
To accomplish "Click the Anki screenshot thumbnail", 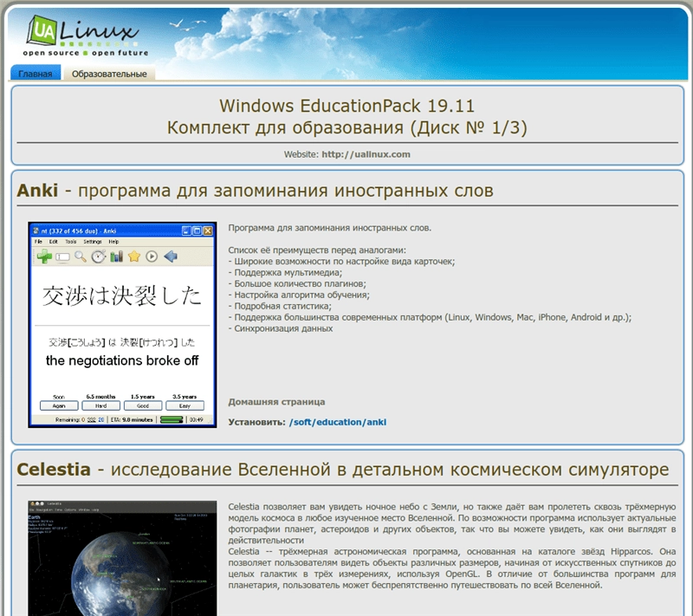I will (x=122, y=325).
